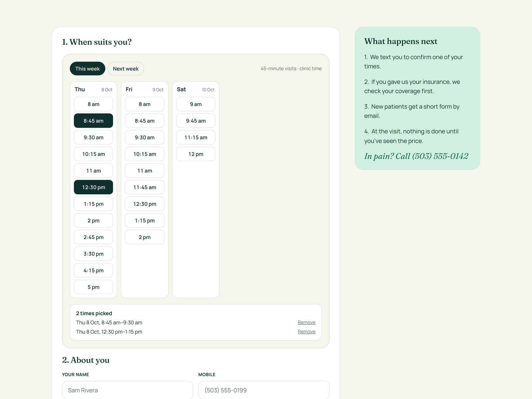Select Saturday 9 am slot
Screen dimensions: 532x399
click(196, 104)
